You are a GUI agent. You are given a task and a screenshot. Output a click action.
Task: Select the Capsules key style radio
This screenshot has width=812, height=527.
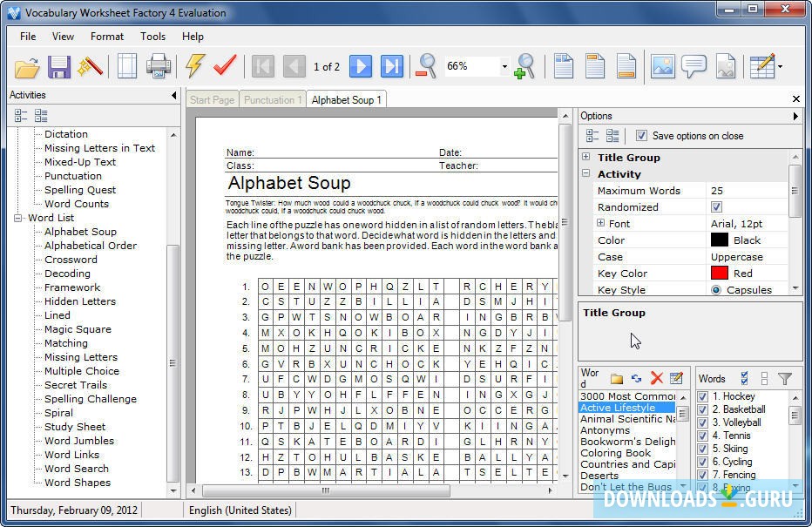pos(716,290)
